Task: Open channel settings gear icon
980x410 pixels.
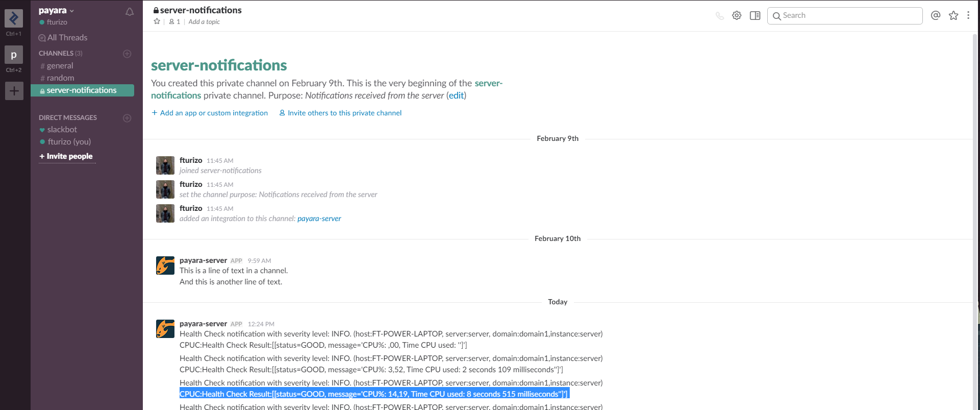Action: tap(737, 16)
